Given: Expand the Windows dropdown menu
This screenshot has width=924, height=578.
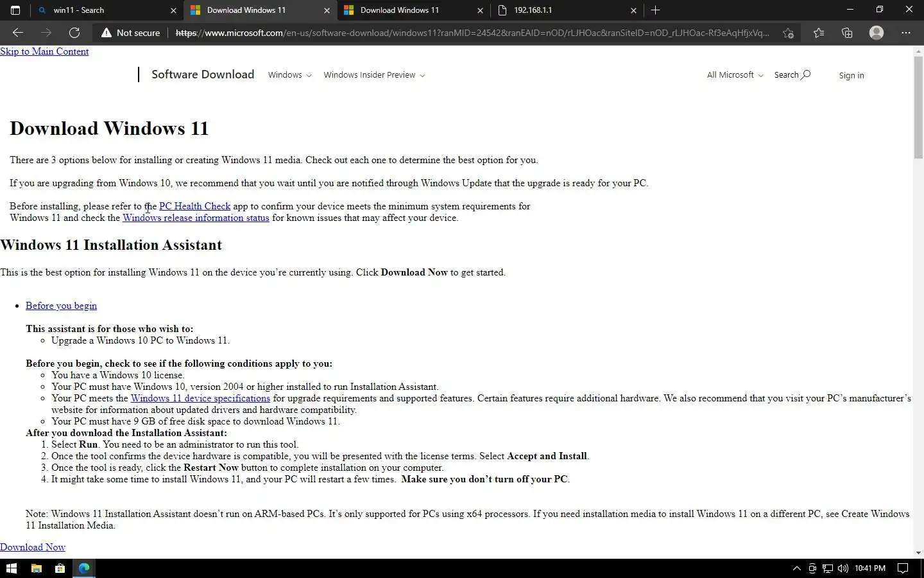Looking at the screenshot, I should point(289,75).
